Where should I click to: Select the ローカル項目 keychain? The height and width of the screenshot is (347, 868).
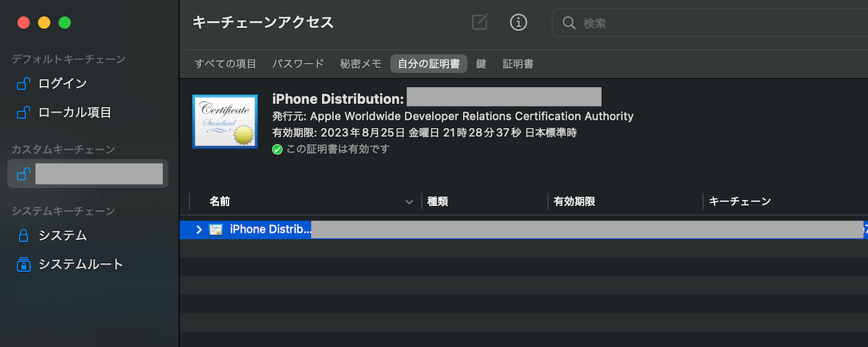point(88,113)
